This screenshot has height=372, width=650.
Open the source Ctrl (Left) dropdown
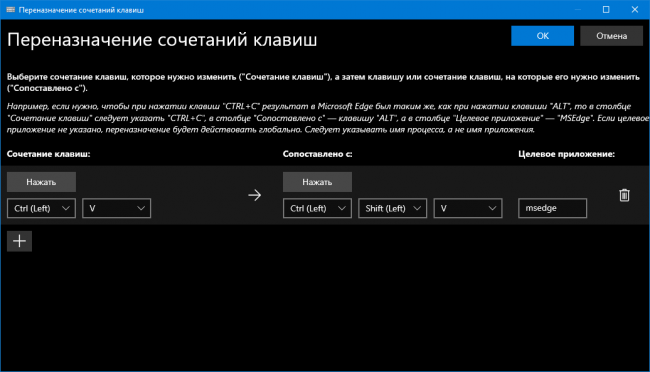coord(41,208)
